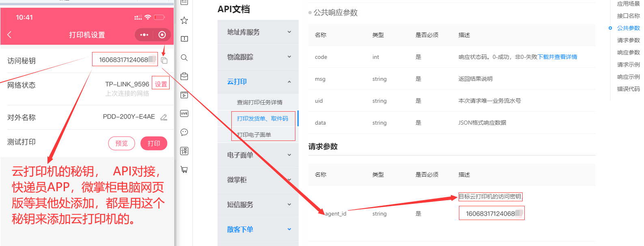Expand the 微掌柜 menu section

tap(258, 180)
